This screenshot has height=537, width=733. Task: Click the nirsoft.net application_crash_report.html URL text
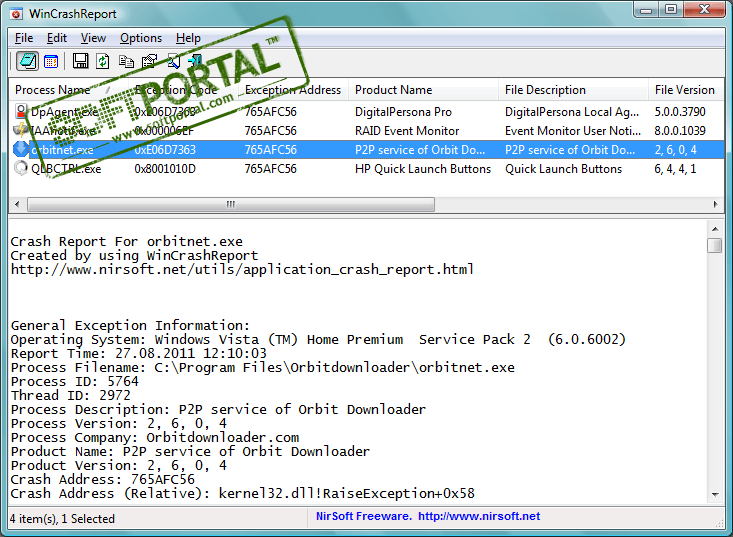tap(242, 270)
